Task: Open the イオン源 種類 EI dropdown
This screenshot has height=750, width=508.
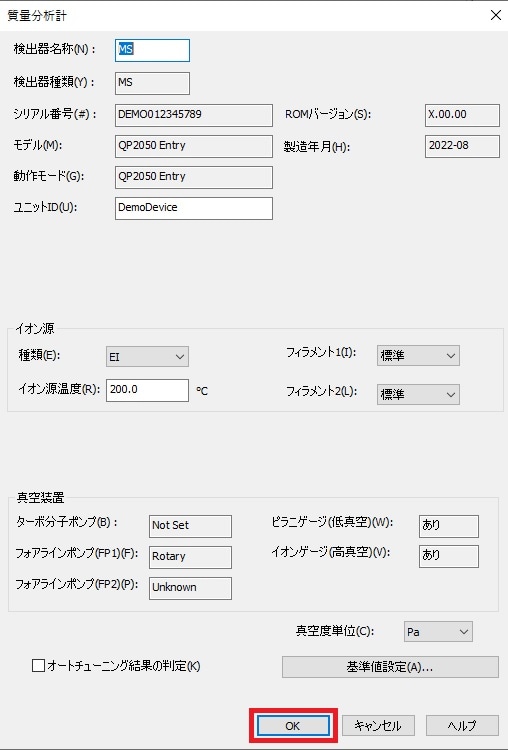Action: 147,357
